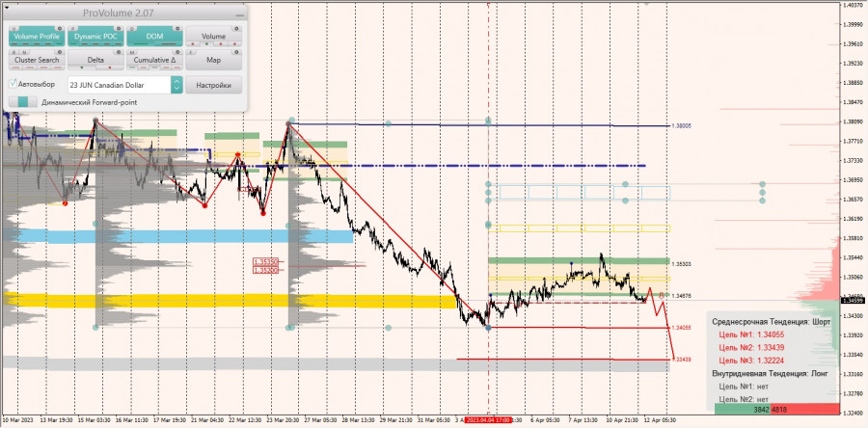Screen dimensions: 868x428
Task: Enable the Volume indicator
Action: pos(214,37)
